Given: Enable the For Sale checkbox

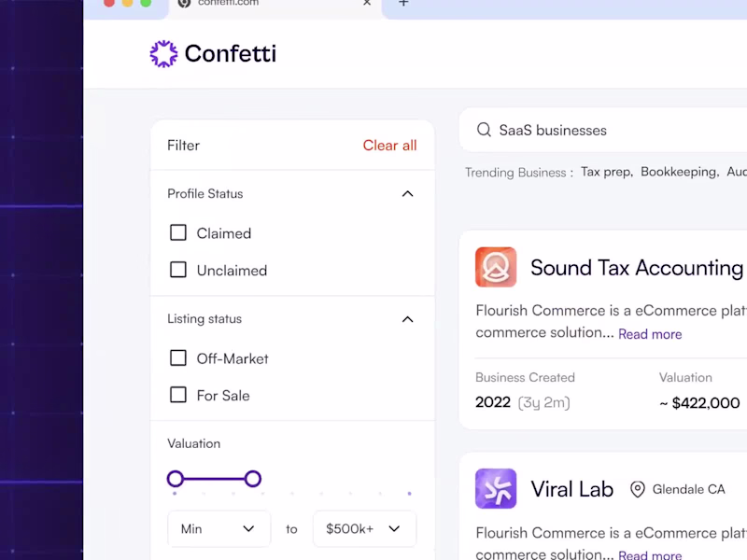Looking at the screenshot, I should [178, 395].
